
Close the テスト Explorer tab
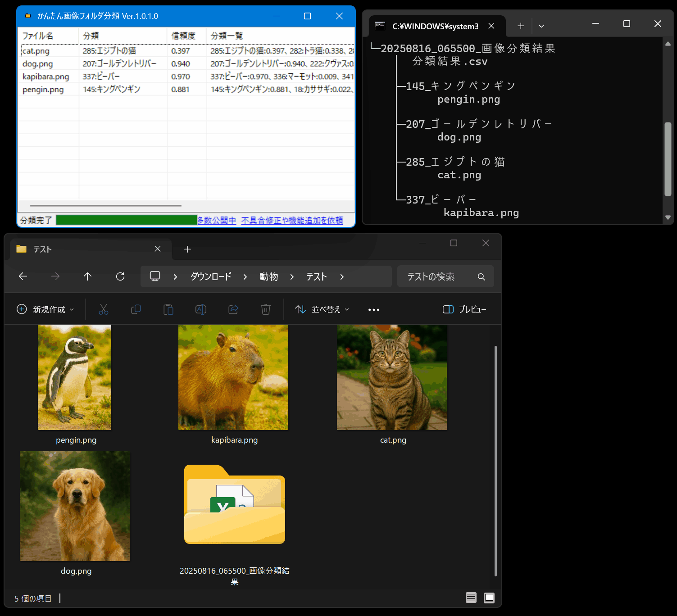point(158,249)
